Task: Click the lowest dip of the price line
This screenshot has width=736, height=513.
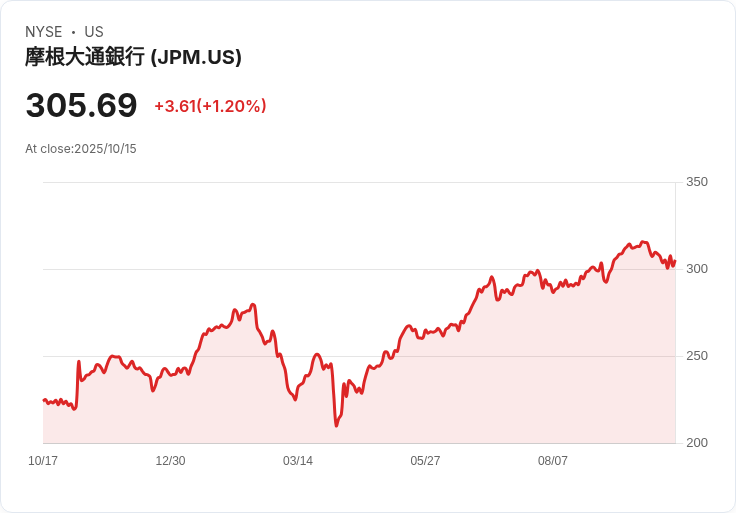Action: (336, 426)
